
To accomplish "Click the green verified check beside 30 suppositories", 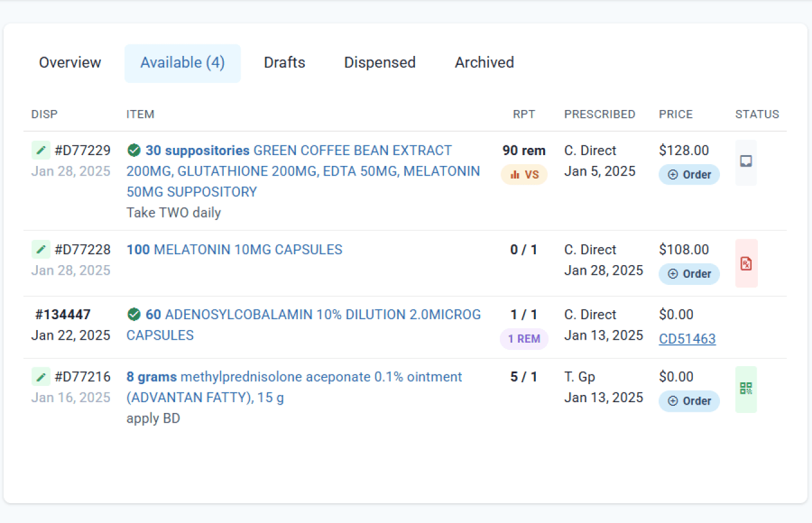I will (134, 150).
